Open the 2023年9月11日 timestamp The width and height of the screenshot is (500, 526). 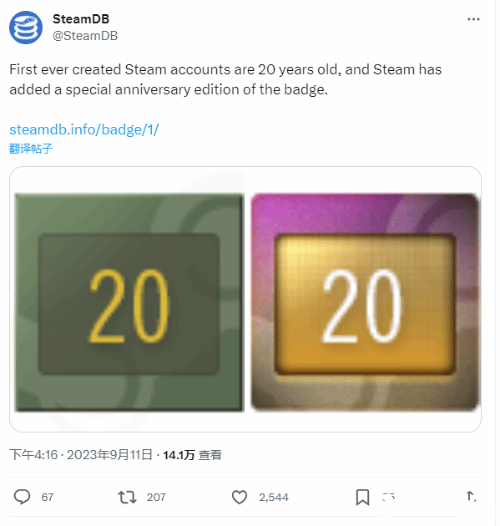coord(109,455)
